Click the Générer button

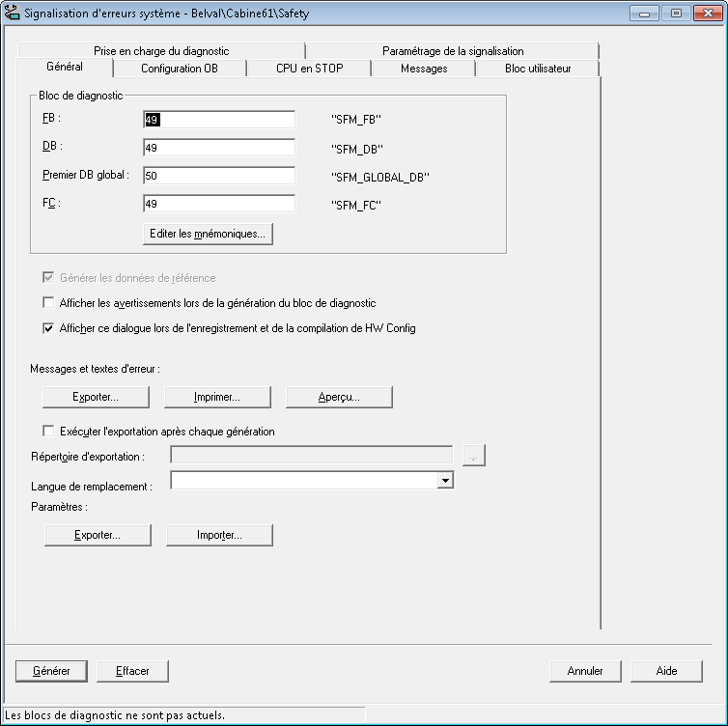[51, 671]
